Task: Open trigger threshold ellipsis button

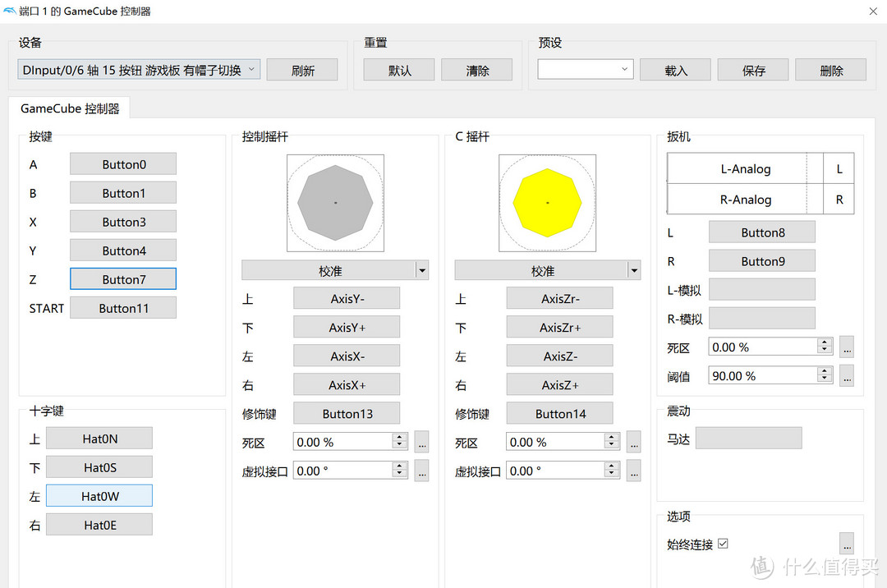Action: pos(847,375)
